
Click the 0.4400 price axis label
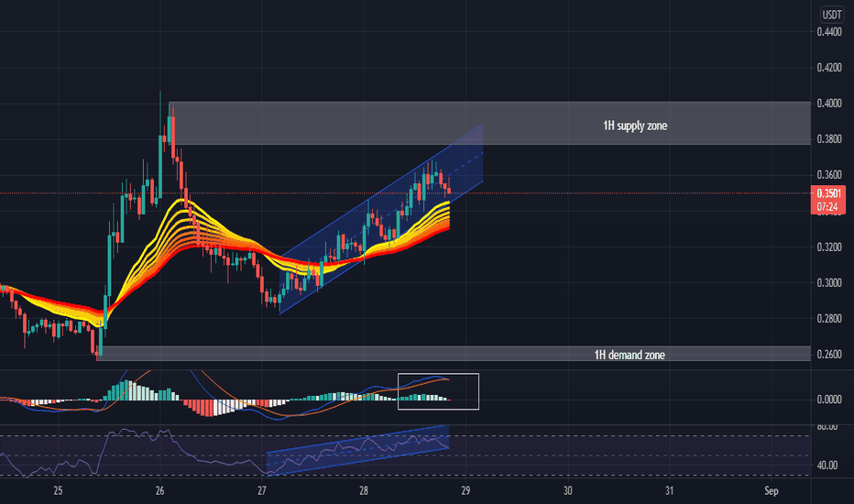829,32
